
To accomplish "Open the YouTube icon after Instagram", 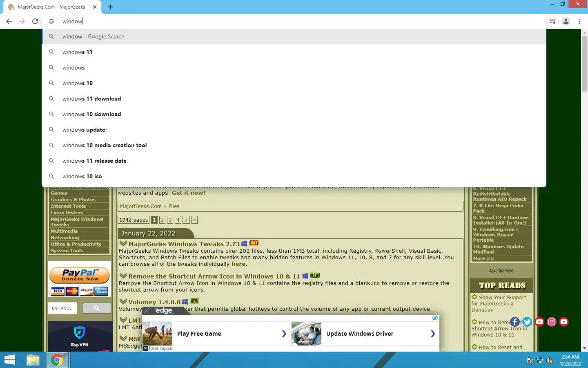I will click(x=564, y=322).
